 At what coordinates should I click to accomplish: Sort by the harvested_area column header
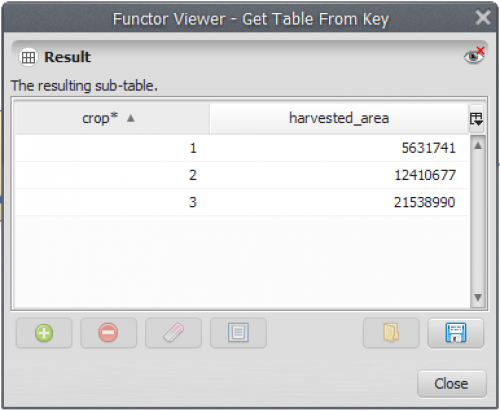(339, 118)
